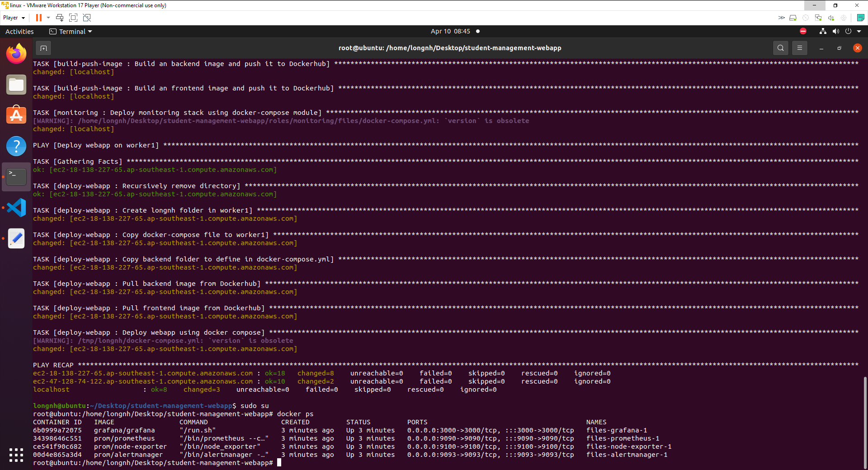This screenshot has height=470, width=868.
Task: Open Ubuntu Software from the dock
Action: pos(16,115)
